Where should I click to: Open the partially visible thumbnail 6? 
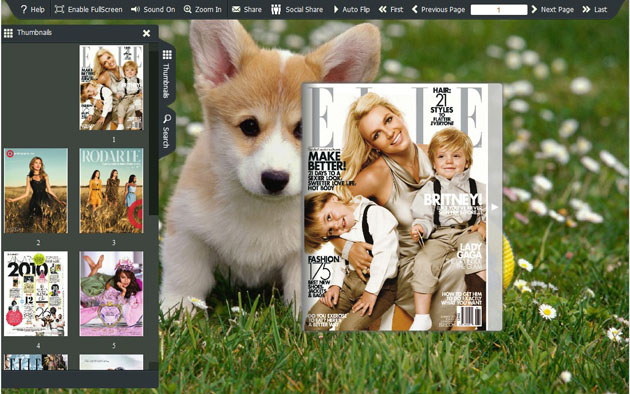[36, 362]
